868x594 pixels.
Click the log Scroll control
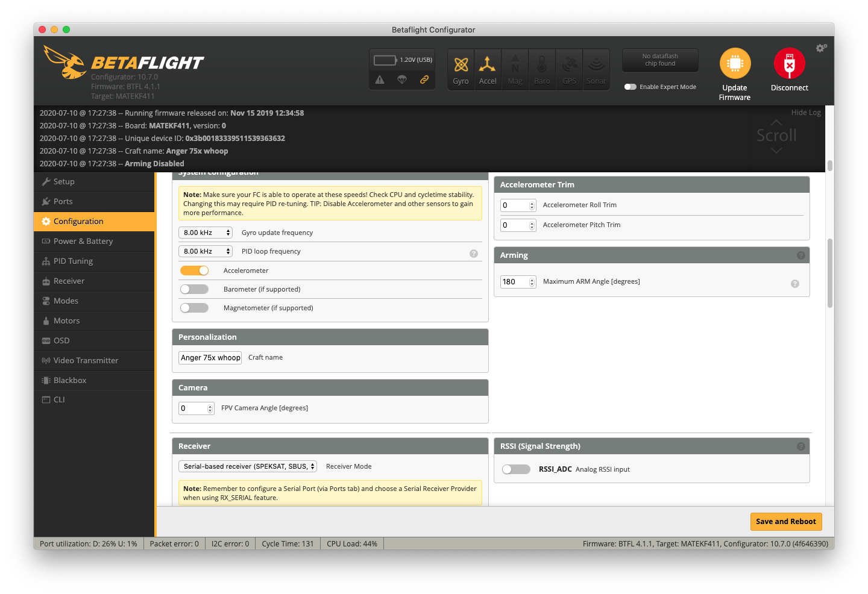pos(776,136)
